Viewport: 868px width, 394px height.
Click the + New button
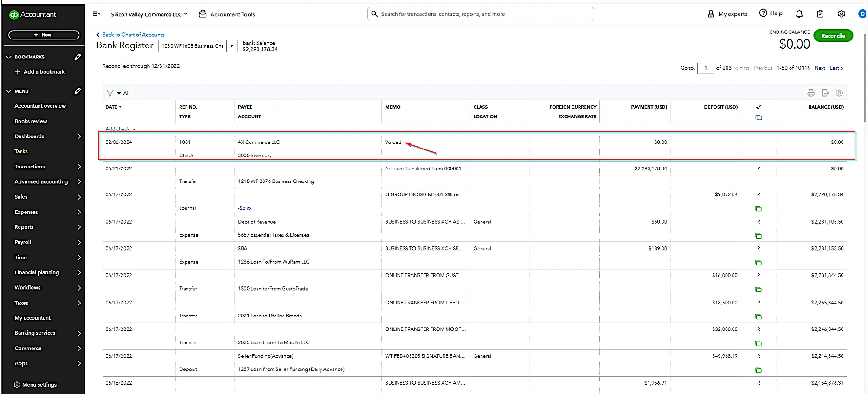coord(44,35)
